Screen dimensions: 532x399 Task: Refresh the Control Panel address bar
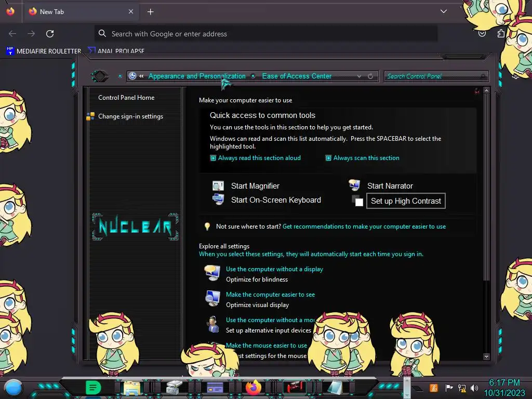point(370,76)
